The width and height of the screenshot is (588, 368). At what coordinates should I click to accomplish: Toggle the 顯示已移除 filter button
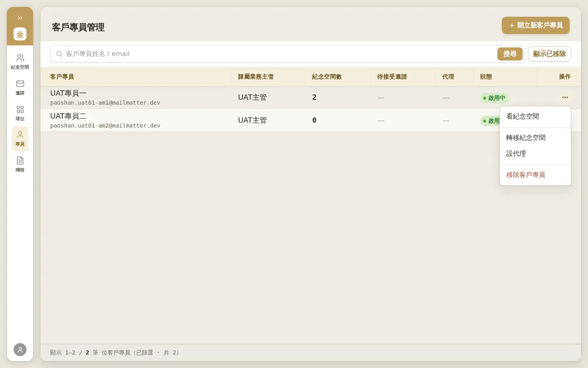(549, 54)
